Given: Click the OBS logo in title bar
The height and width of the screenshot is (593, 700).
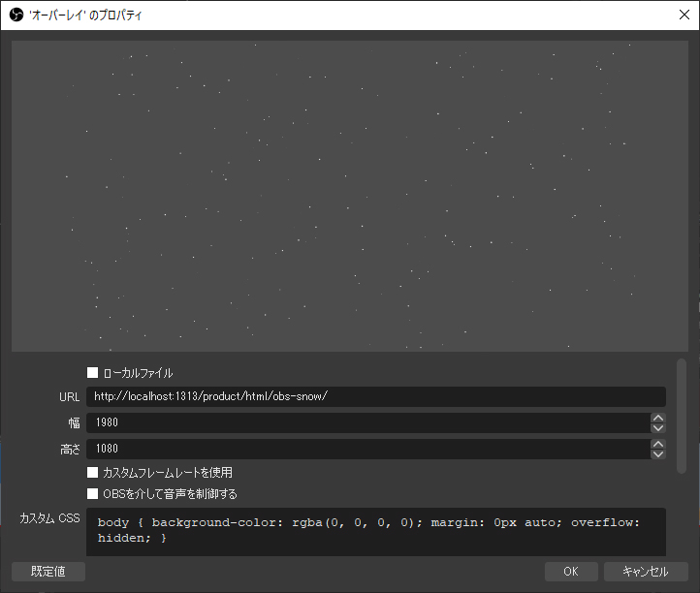Looking at the screenshot, I should 16,15.
